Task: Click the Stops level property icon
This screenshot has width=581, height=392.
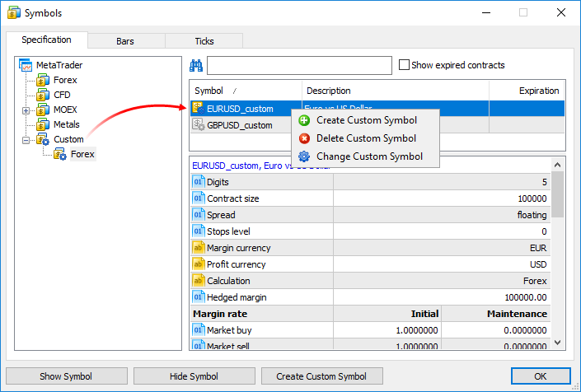Action: pos(199,231)
